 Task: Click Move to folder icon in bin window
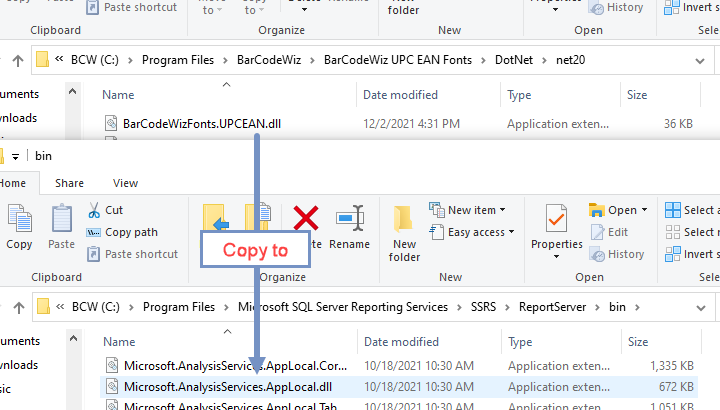point(215,217)
